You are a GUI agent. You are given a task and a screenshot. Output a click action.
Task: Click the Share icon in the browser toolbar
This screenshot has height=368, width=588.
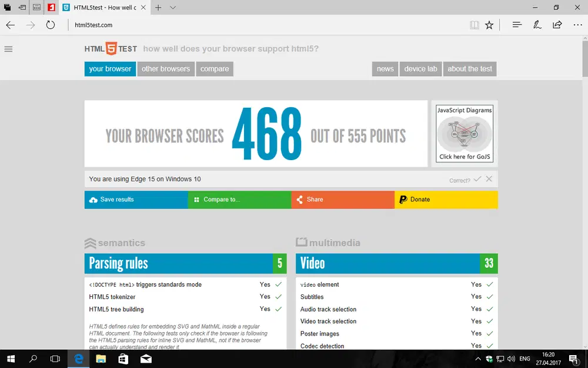pos(557,25)
